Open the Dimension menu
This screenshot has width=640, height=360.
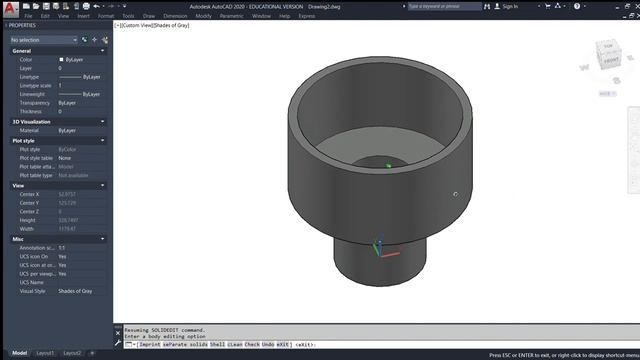[175, 16]
